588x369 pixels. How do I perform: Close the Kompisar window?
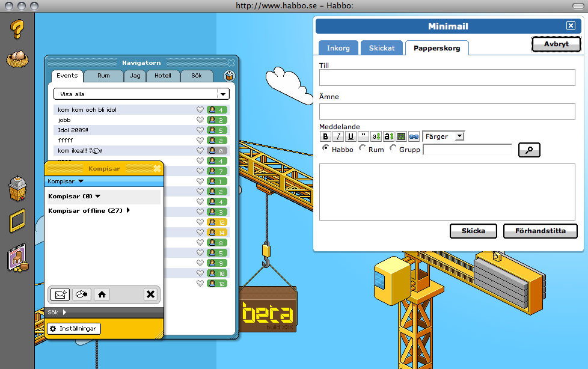point(157,169)
